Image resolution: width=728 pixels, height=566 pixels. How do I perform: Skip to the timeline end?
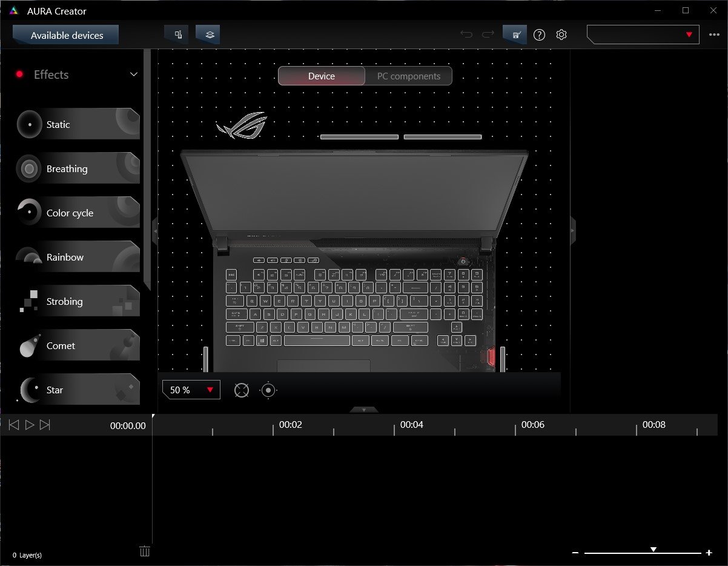pyautogui.click(x=45, y=425)
